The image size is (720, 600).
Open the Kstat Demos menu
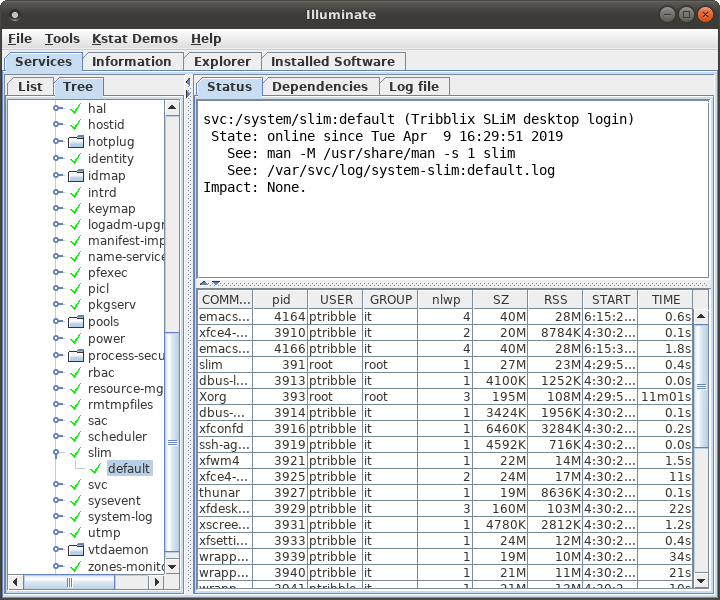click(x=135, y=39)
